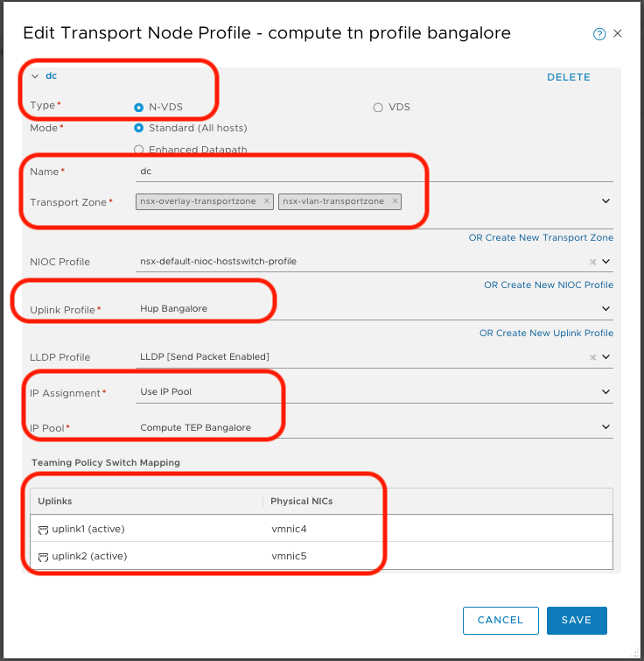Clear the LLDP Profile selection
The height and width of the screenshot is (661, 644).
[592, 357]
